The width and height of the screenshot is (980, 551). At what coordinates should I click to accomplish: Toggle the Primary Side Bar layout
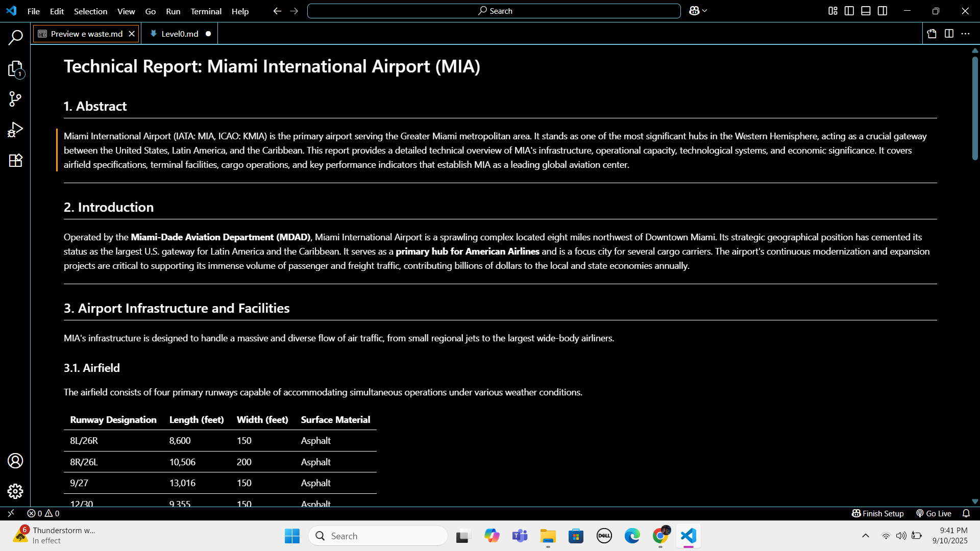pos(849,11)
